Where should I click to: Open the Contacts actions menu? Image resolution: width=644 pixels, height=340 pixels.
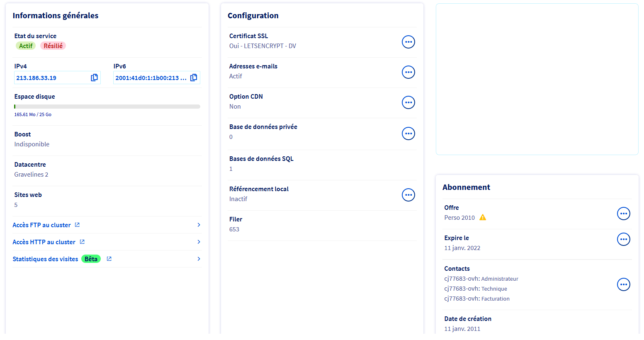pyautogui.click(x=623, y=284)
